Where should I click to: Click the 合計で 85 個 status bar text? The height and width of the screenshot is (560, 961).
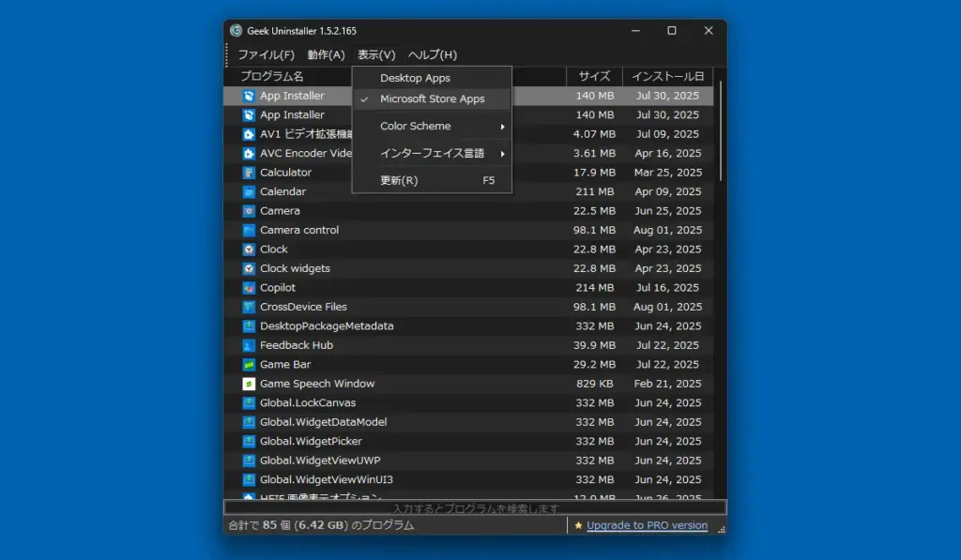[321, 525]
